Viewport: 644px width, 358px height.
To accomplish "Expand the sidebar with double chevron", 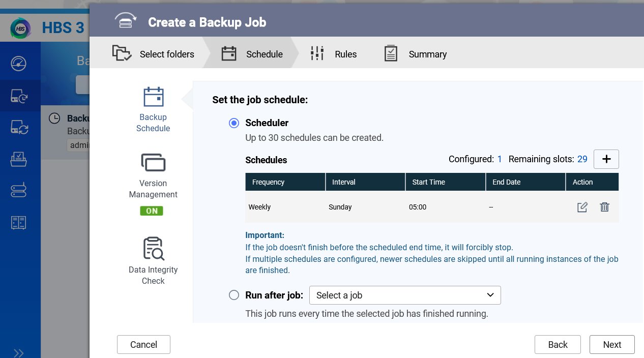I will 19,353.
